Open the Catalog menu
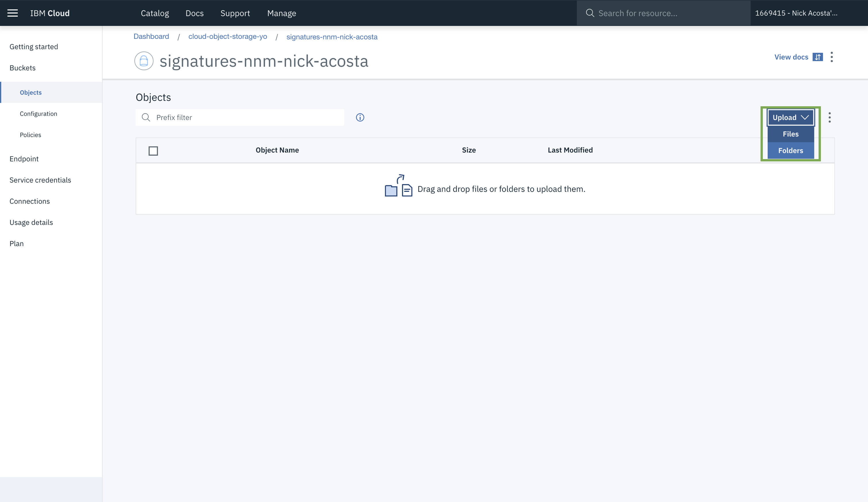The height and width of the screenshot is (502, 868). pos(155,13)
